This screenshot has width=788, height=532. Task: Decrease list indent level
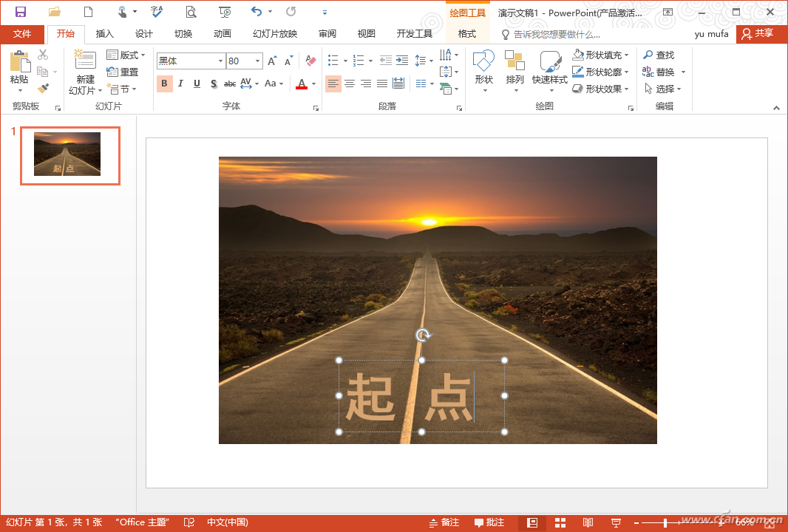[385, 61]
